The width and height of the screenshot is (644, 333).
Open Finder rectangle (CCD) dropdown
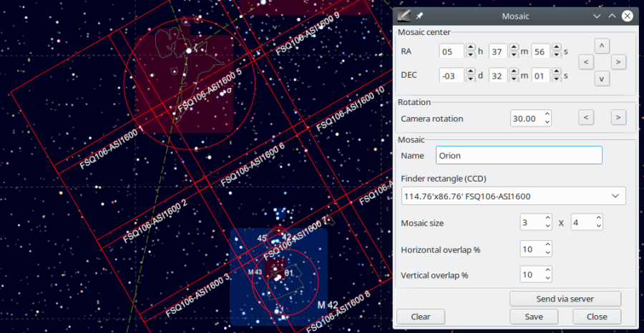[x=514, y=196]
